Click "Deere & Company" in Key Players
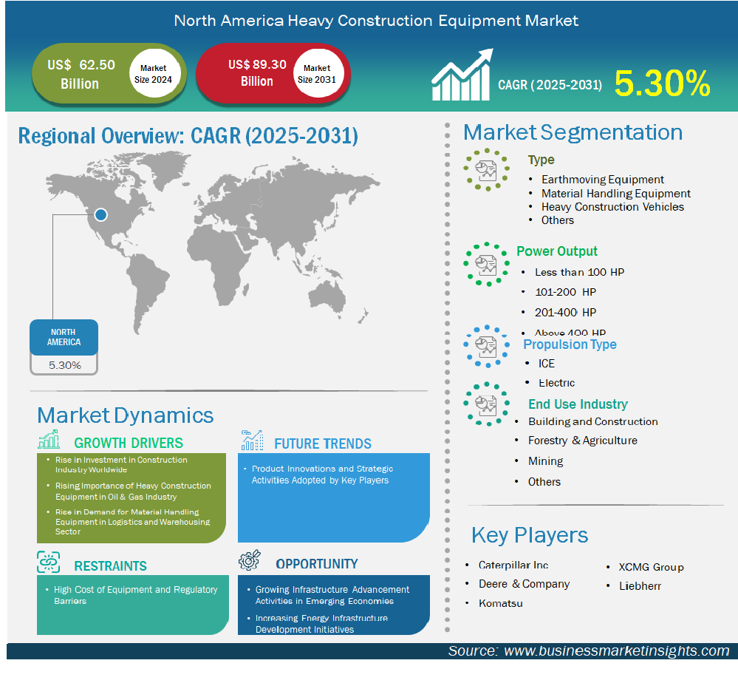 click(x=524, y=584)
